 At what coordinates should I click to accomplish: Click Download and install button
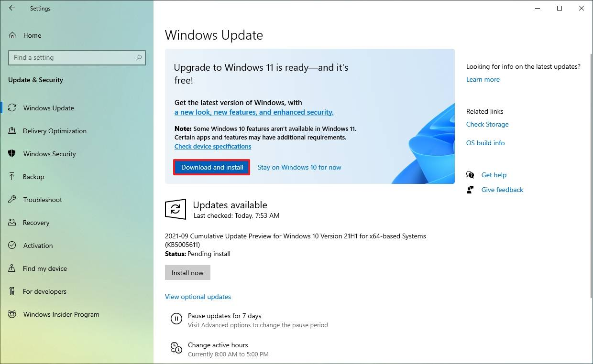tap(212, 167)
